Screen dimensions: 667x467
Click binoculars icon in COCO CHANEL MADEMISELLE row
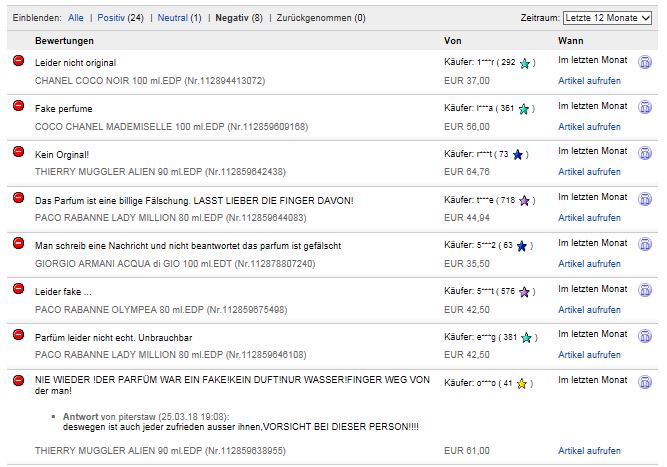[645, 107]
